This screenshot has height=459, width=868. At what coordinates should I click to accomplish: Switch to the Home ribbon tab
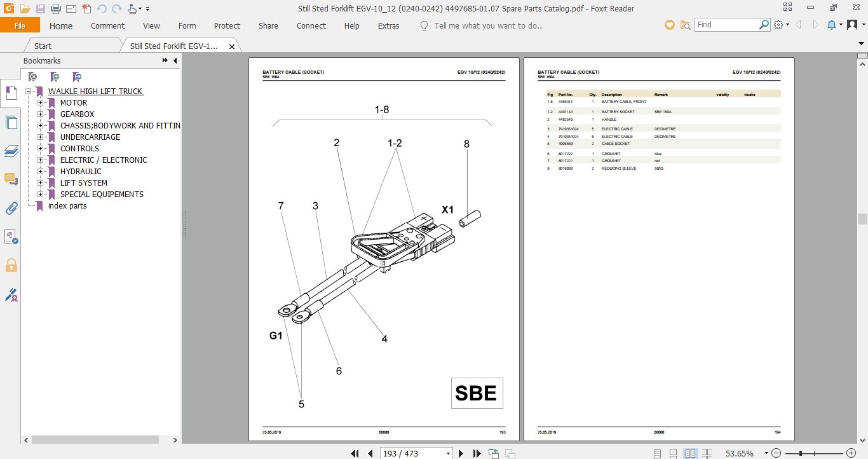61,25
